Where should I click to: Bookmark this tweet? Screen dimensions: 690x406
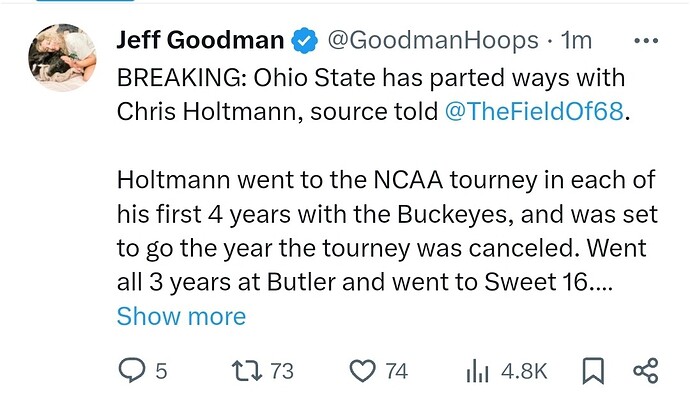[593, 371]
